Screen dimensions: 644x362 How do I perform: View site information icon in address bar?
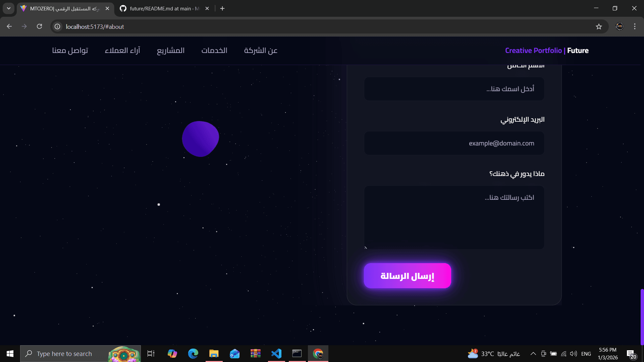point(58,26)
